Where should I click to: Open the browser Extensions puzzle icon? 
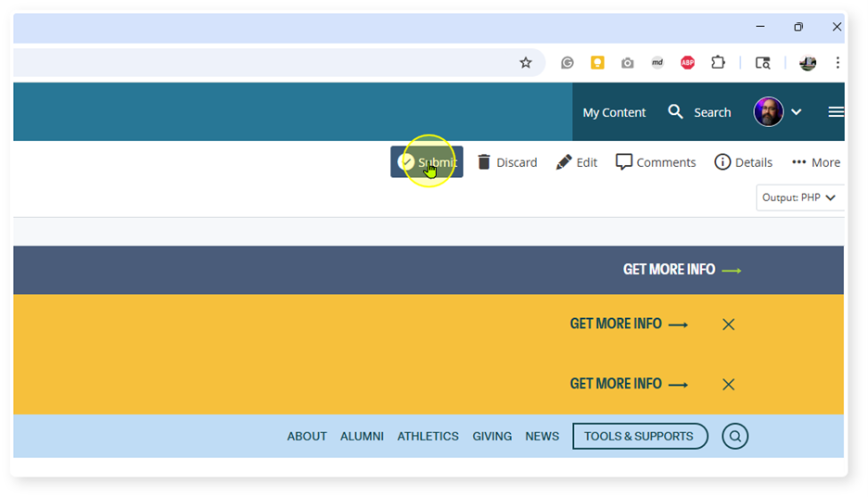tap(718, 63)
